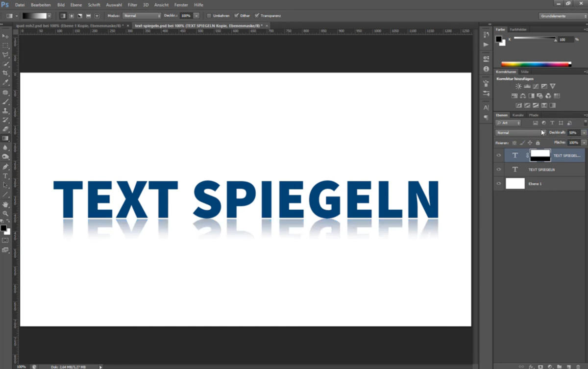588x369 pixels.
Task: Toggle visibility of the TEXT SPIEGELN layer
Action: pyautogui.click(x=499, y=169)
